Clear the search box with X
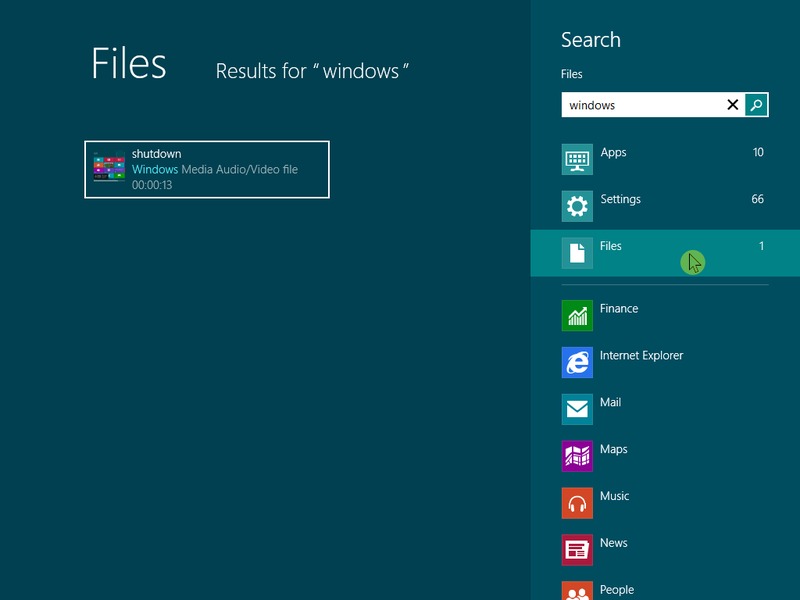The height and width of the screenshot is (600, 800). pos(733,105)
